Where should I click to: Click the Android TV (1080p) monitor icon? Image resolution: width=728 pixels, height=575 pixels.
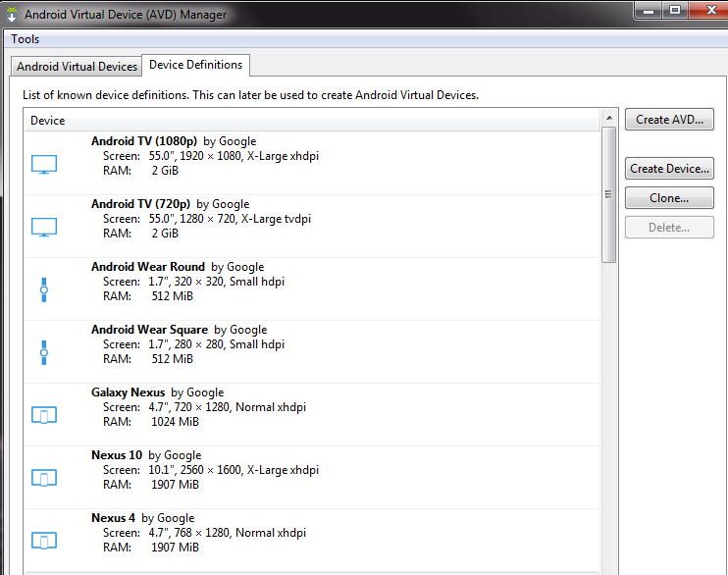pyautogui.click(x=44, y=164)
